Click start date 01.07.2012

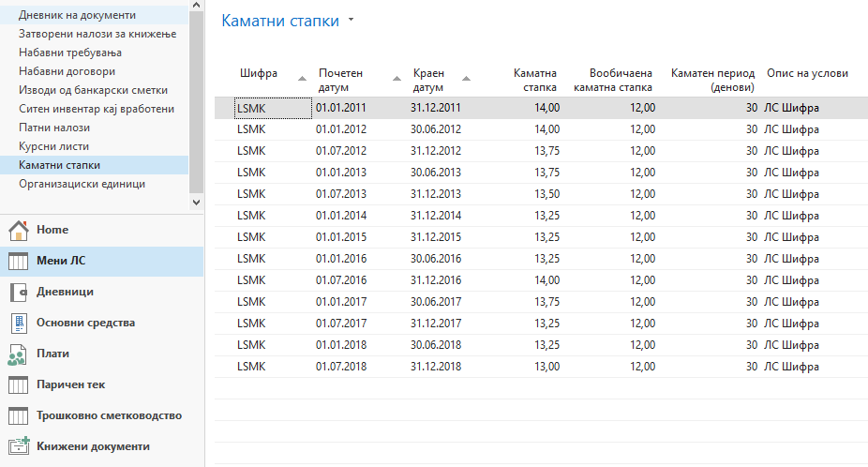point(341,151)
